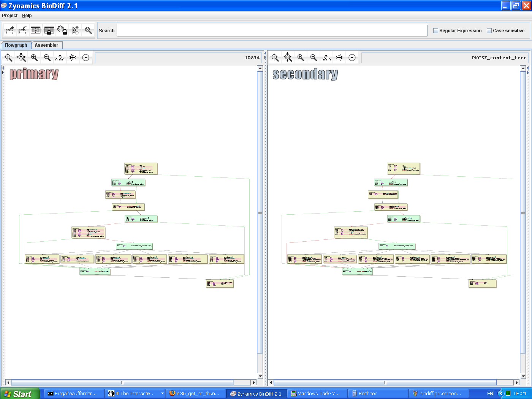Click primary pane vertical scrollbar up arrow
Screen dimensions: 532x399
point(260,69)
